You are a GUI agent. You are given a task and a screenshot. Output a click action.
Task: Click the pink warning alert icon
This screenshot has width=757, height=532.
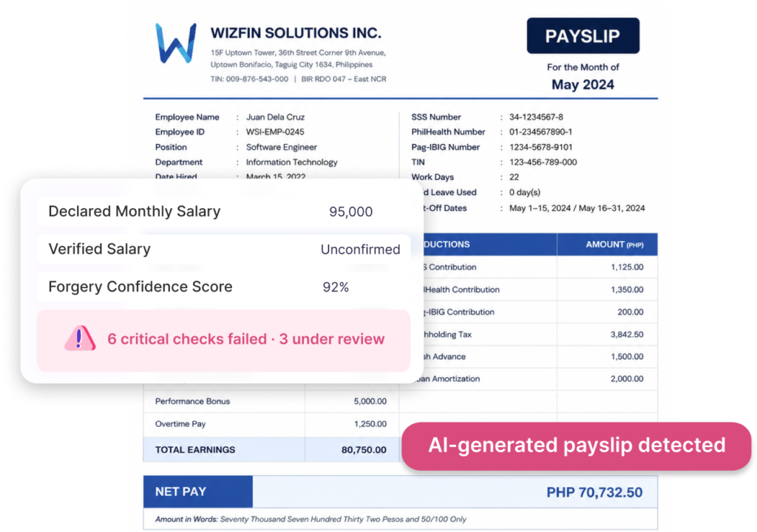tap(80, 338)
